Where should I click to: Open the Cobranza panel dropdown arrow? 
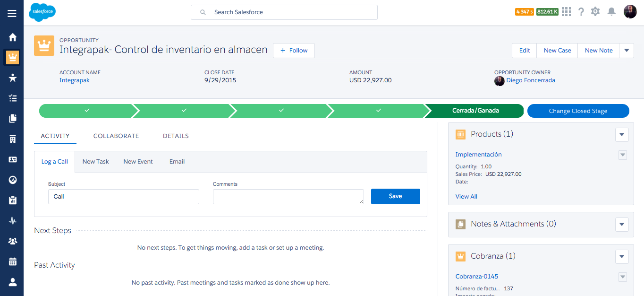click(622, 257)
